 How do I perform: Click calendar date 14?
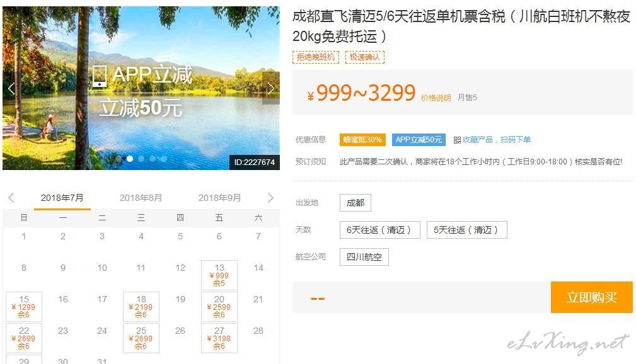click(x=258, y=268)
